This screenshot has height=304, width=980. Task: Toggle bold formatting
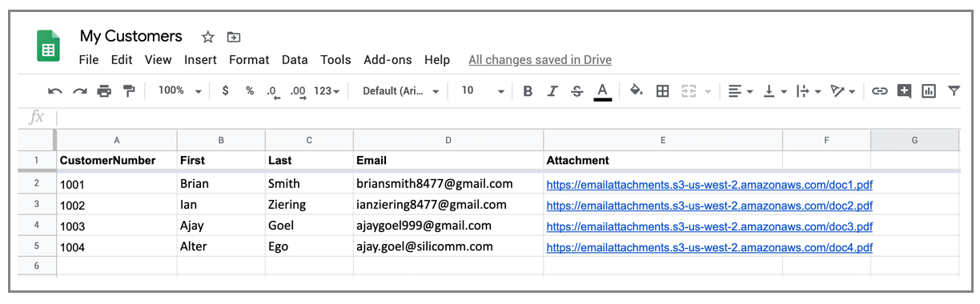pyautogui.click(x=528, y=91)
